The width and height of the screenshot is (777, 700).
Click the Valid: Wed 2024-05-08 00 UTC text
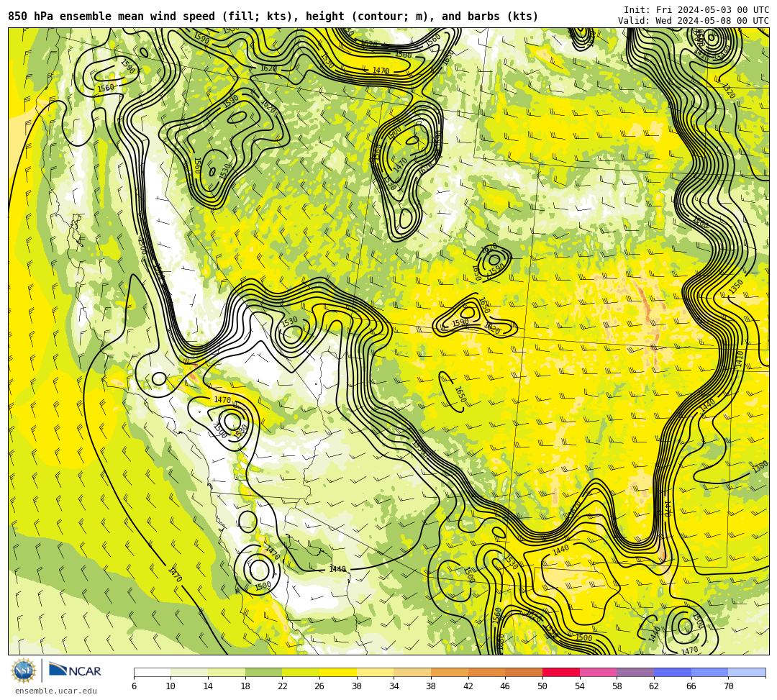[694, 21]
